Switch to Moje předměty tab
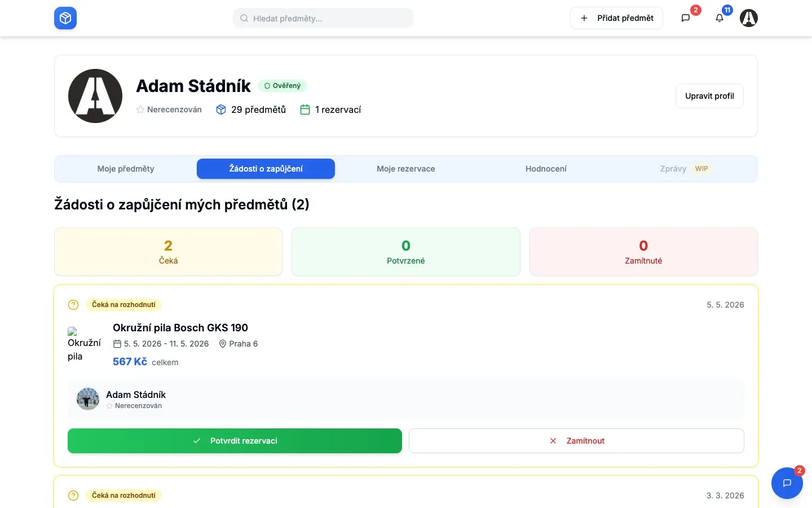Screen dimensions: 812x508 tap(126, 169)
